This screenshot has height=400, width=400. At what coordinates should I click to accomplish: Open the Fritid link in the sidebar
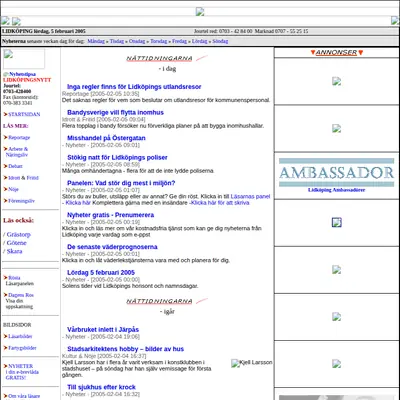click(33, 178)
